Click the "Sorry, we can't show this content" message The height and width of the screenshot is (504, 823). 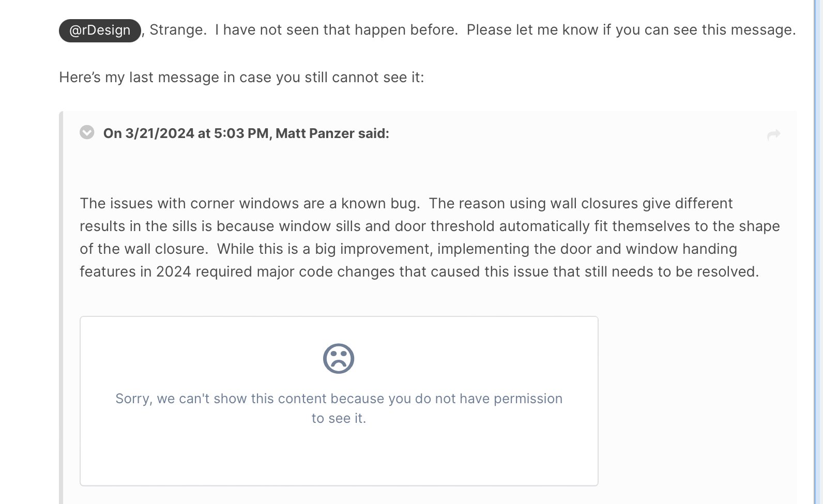(339, 399)
